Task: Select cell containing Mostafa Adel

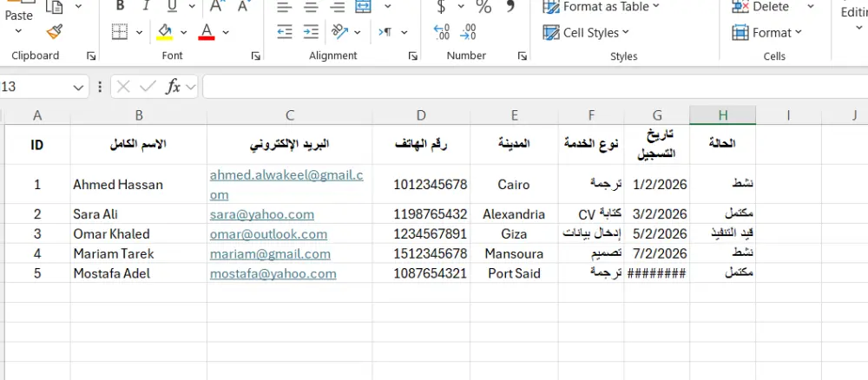Action: 139,273
